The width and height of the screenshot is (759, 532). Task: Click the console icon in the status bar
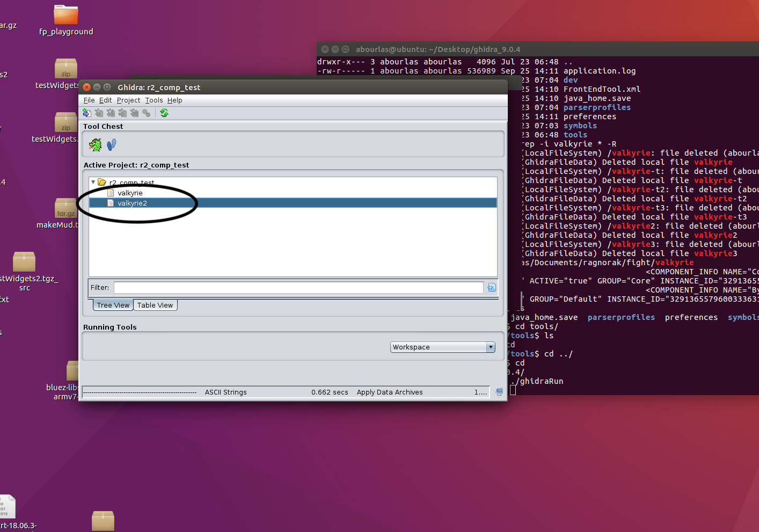499,391
